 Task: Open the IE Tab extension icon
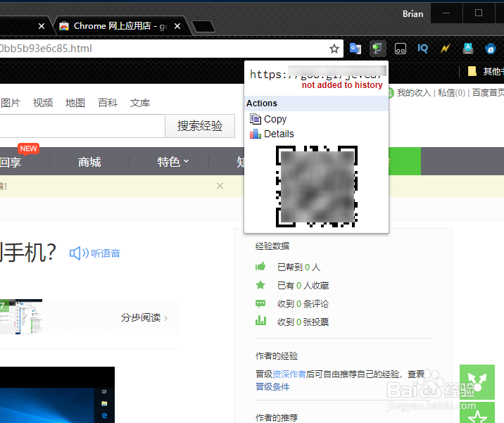coord(490,49)
